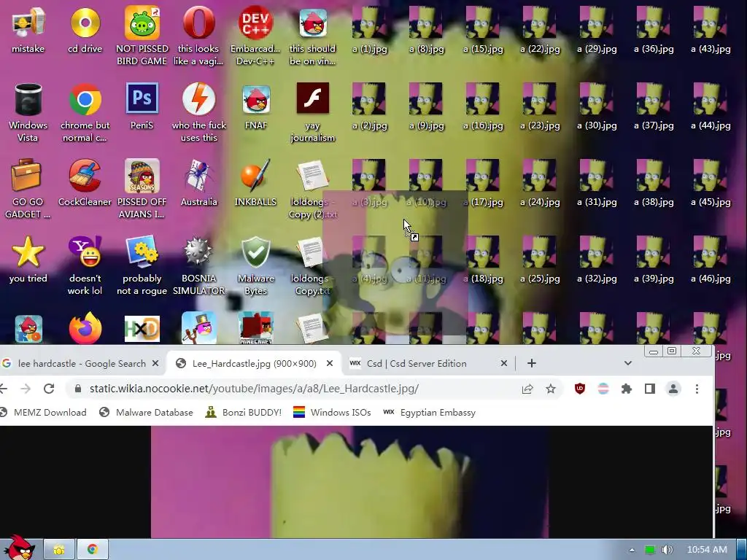
Task: Switch to 'Csd | Csd Server Edition' tab
Action: pyautogui.click(x=416, y=363)
